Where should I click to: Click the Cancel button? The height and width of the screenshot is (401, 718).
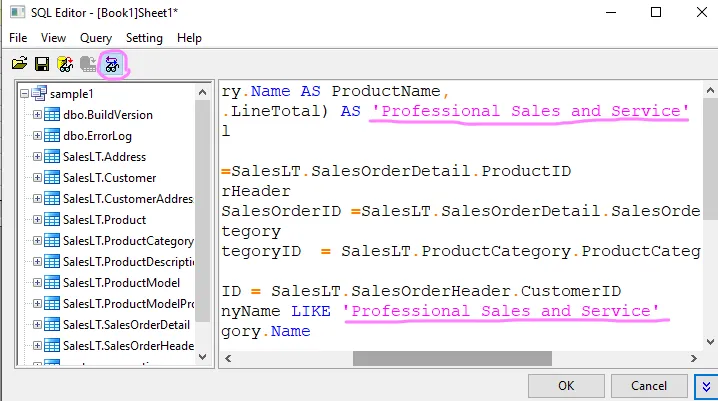click(x=649, y=386)
